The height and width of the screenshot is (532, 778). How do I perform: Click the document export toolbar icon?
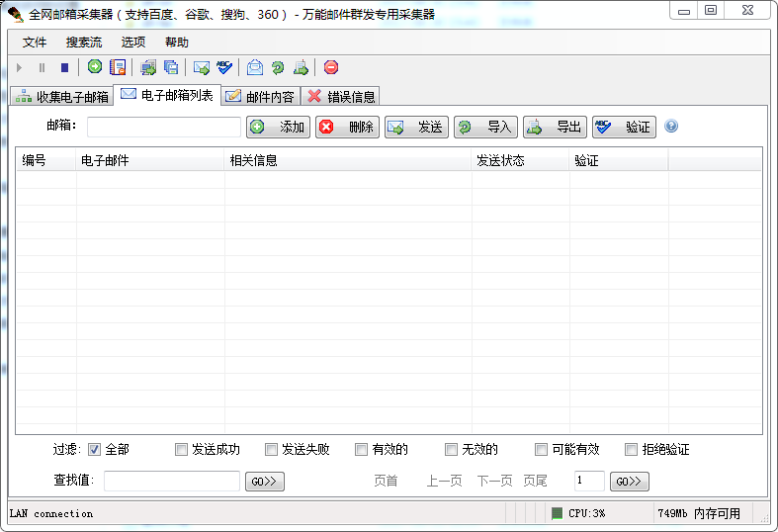click(301, 67)
